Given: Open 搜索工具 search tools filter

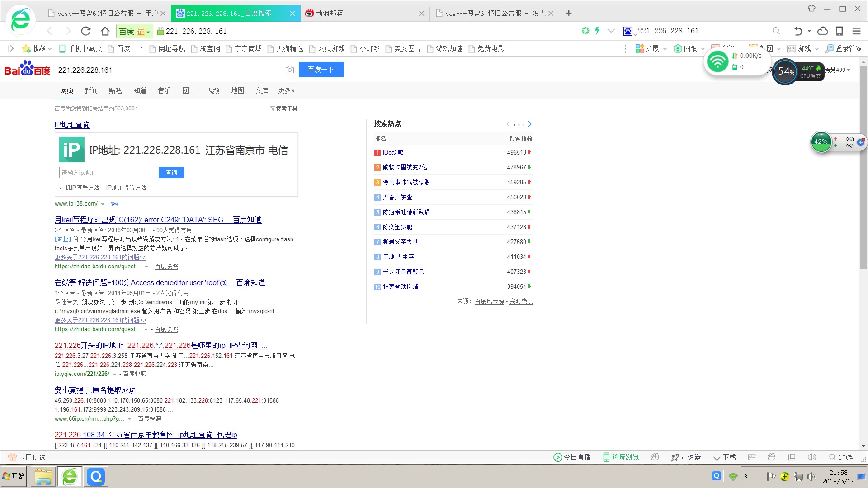Looking at the screenshot, I should tap(284, 108).
